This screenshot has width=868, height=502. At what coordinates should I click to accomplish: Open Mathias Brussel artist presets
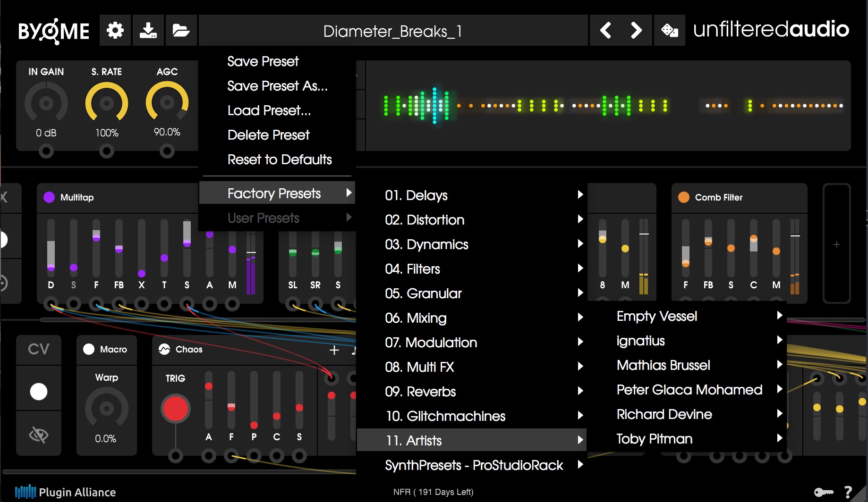tap(687, 365)
